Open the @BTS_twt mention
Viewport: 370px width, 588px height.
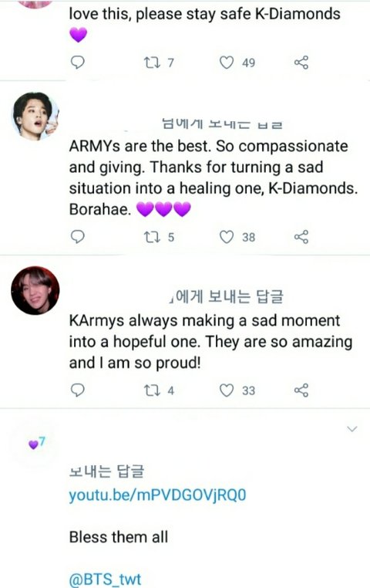[106, 579]
